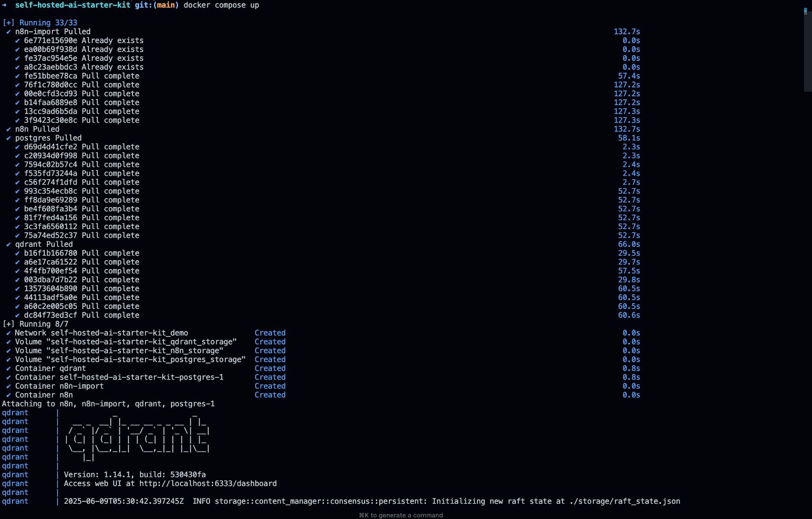This screenshot has height=519, width=812.
Task: Click the '6e771e15690e Already exists' line
Action: (x=84, y=41)
